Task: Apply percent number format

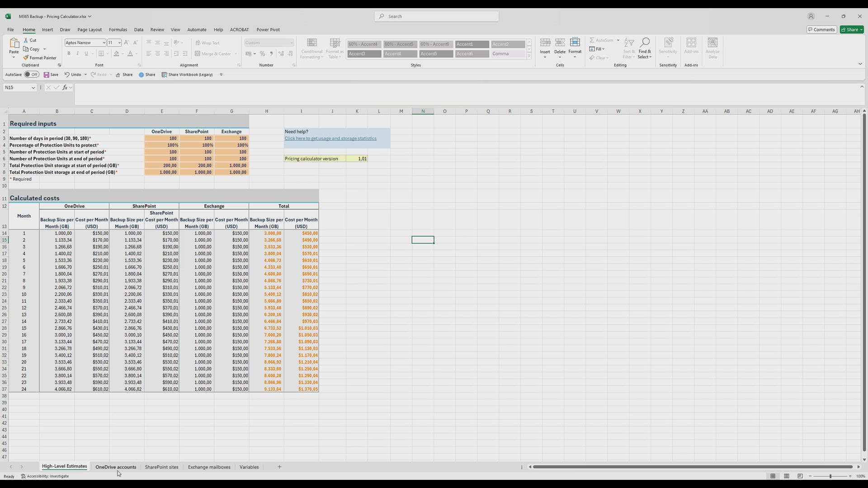Action: point(262,54)
